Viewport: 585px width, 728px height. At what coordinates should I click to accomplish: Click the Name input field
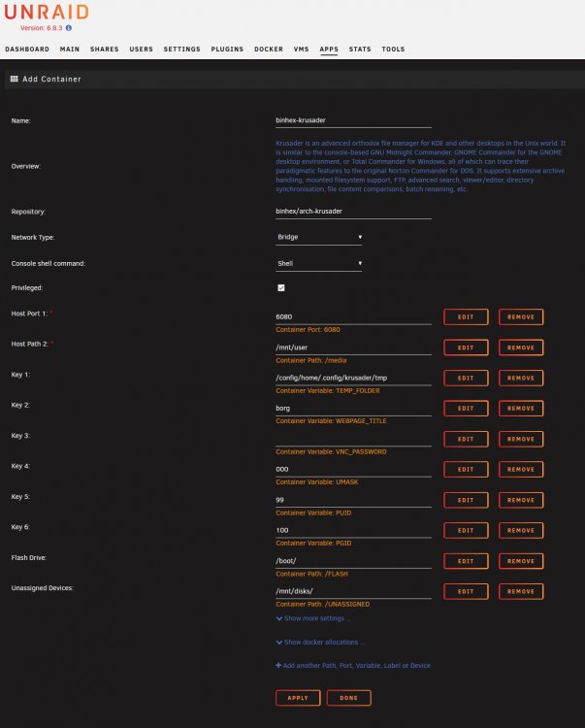click(x=353, y=120)
